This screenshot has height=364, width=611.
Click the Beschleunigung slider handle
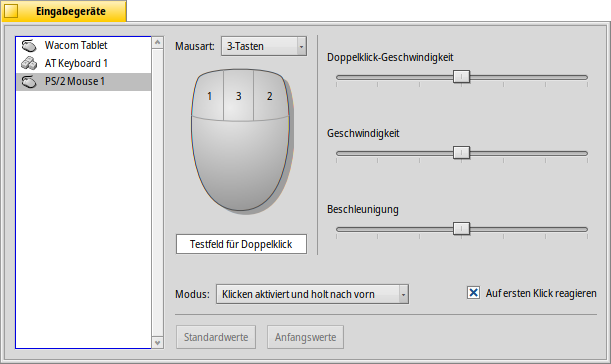coord(461,229)
